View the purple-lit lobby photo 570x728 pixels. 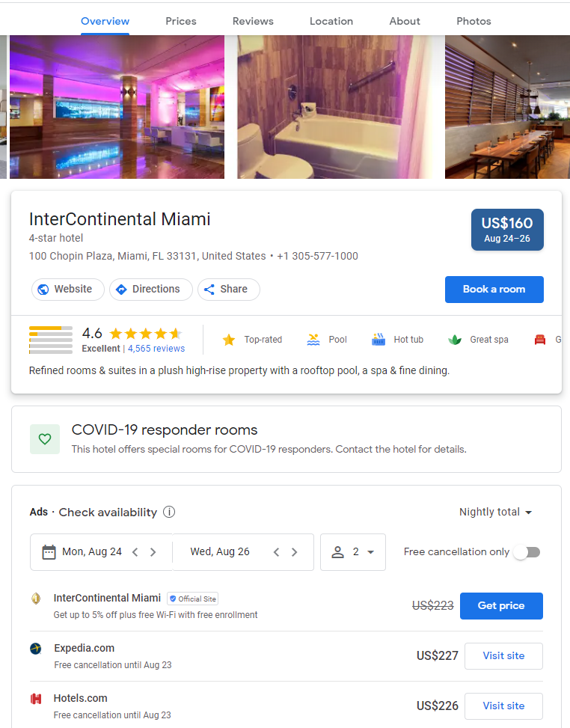117,107
